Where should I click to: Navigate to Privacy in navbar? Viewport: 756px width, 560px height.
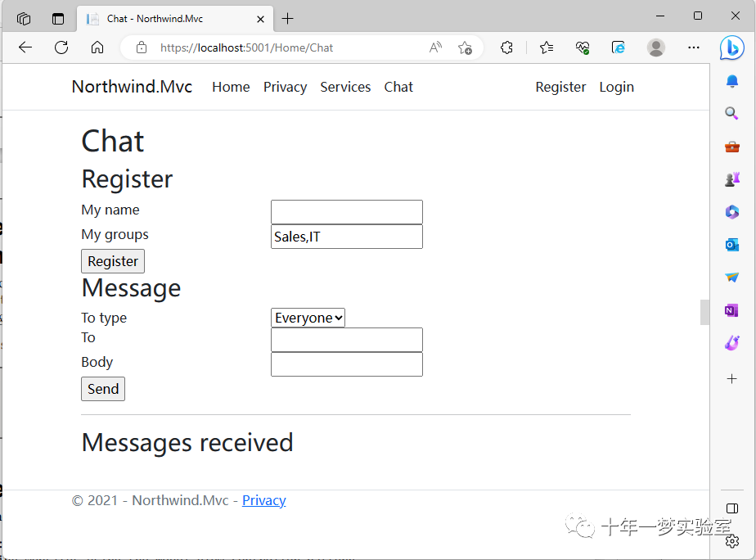click(x=285, y=87)
